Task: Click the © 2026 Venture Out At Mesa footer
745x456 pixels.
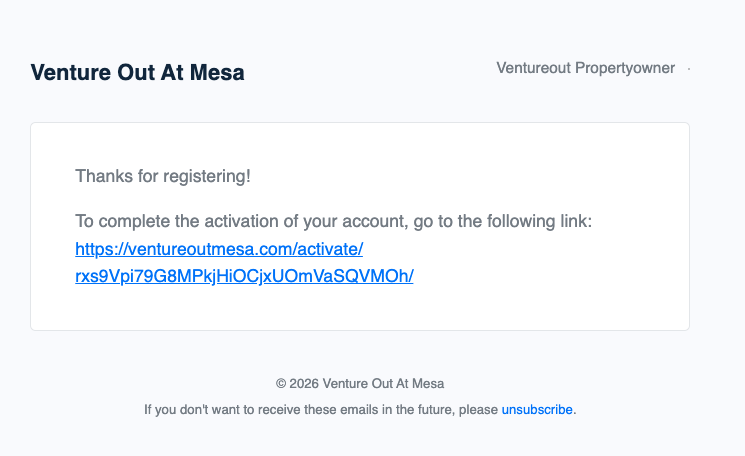Action: (x=360, y=383)
